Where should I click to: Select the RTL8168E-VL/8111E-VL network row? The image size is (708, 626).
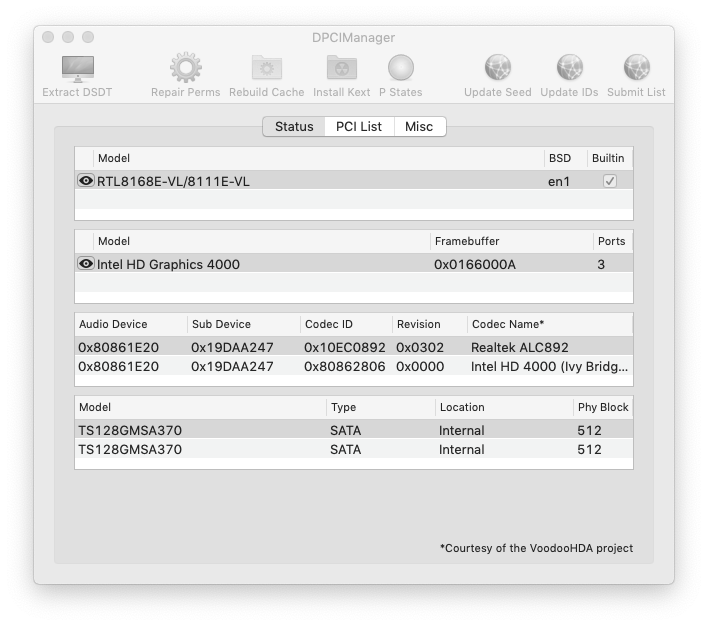354,181
